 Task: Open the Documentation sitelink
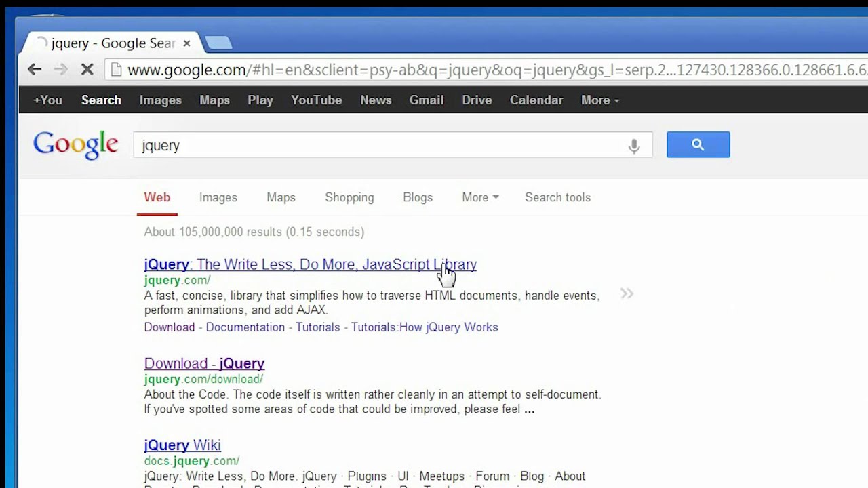(x=245, y=327)
